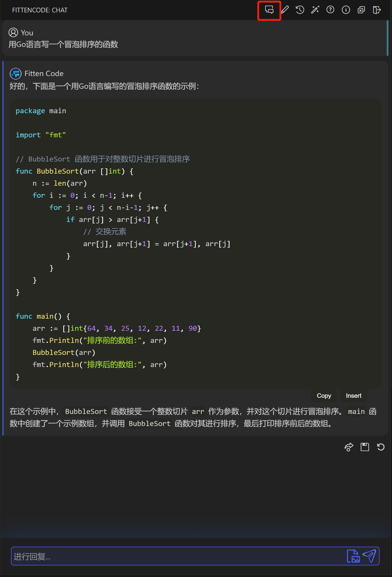Click the Println 排序前的数组 line
Screen dimensions: 392x577
tap(100, 340)
